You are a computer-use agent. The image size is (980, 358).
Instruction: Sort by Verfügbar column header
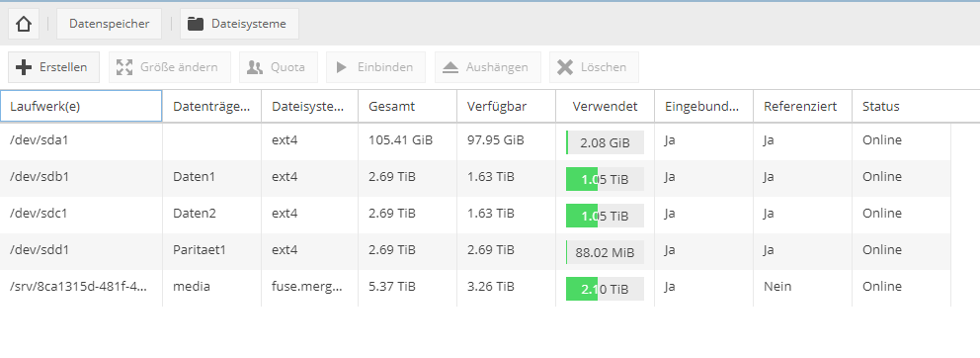click(506, 106)
